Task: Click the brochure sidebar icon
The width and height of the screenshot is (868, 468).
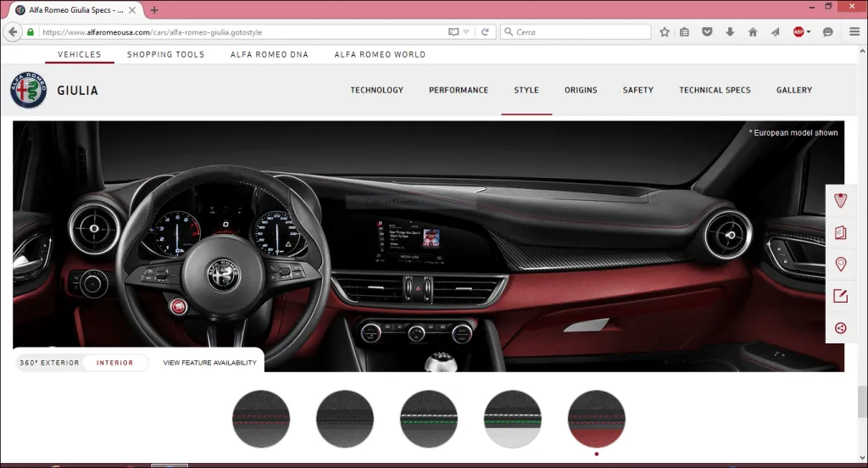Action: 840,232
